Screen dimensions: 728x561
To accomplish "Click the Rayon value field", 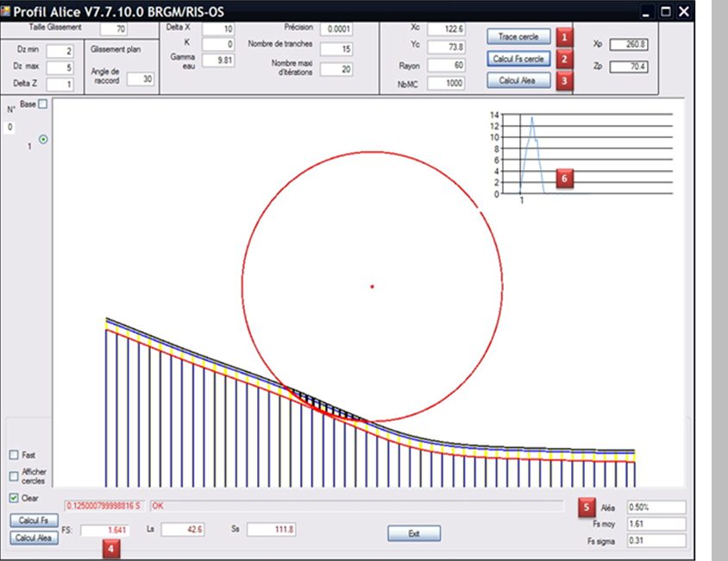I will [445, 66].
